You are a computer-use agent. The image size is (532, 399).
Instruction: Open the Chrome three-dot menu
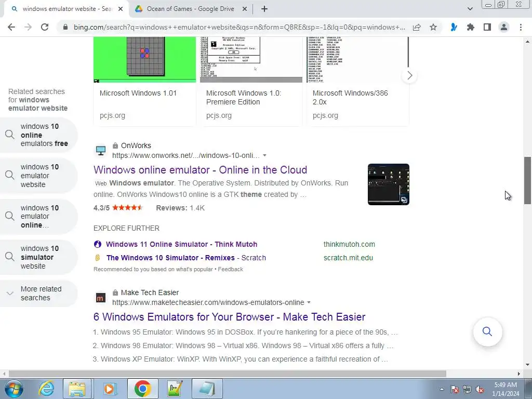(x=521, y=27)
